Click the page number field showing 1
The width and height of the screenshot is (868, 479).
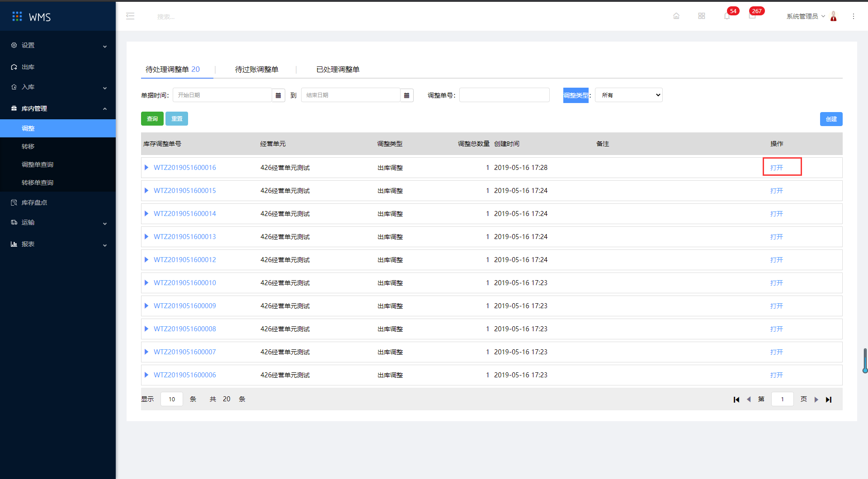(x=783, y=399)
